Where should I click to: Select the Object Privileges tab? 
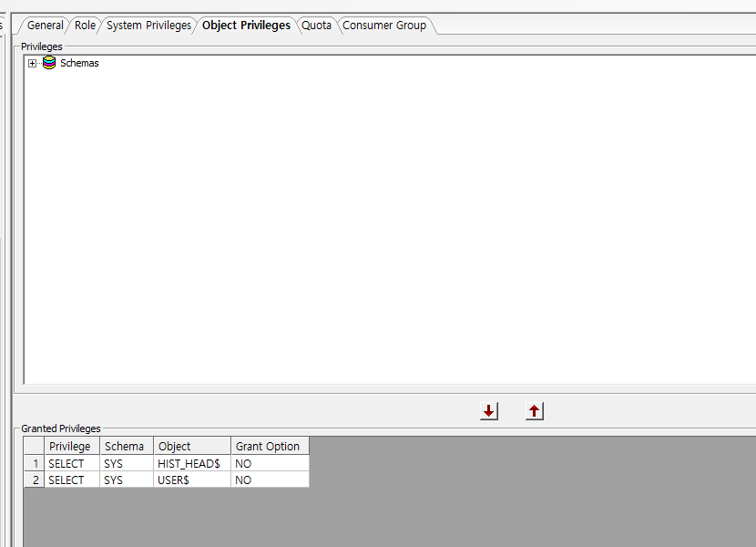click(x=246, y=26)
